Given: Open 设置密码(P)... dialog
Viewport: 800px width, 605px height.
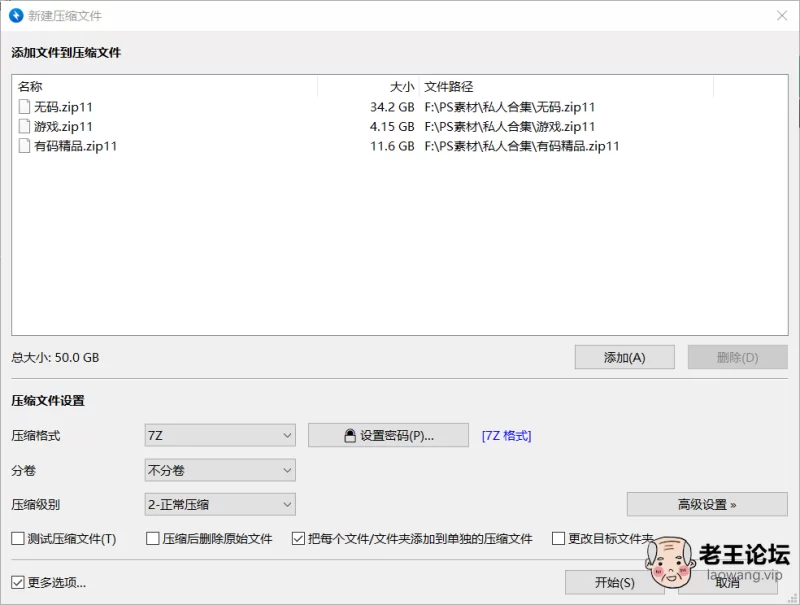Looking at the screenshot, I should [388, 435].
